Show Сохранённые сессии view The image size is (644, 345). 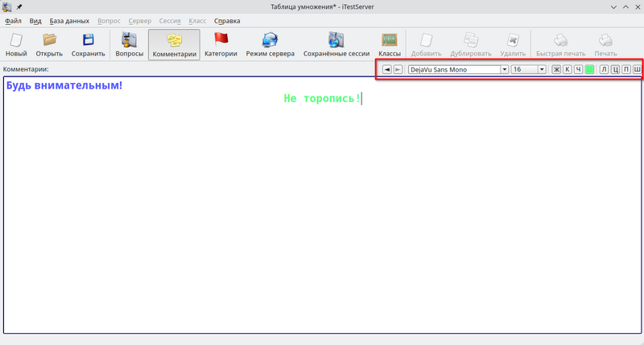tap(336, 45)
